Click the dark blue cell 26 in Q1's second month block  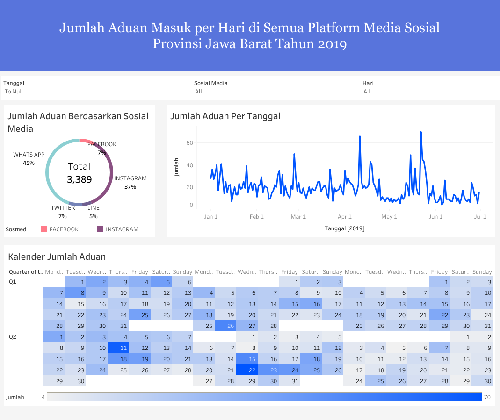click(x=226, y=326)
